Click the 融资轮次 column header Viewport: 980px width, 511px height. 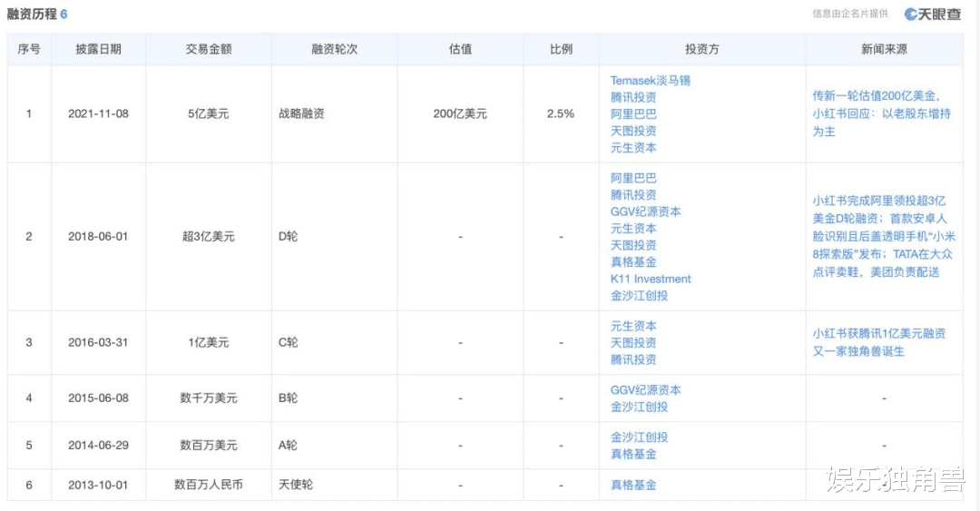tap(334, 49)
